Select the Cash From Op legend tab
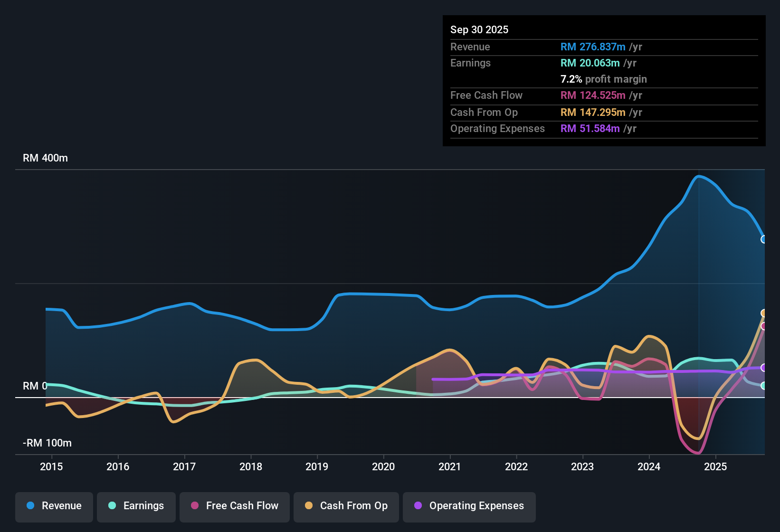Image resolution: width=780 pixels, height=532 pixels. point(346,506)
